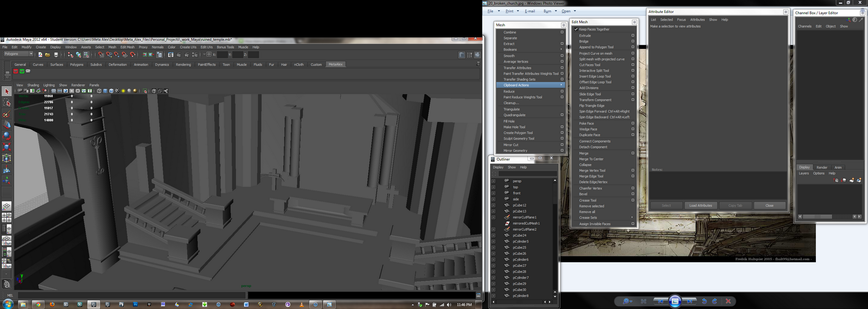
Task: Rotate counterclockwise in Windows Photo Viewer
Action: pyautogui.click(x=704, y=301)
